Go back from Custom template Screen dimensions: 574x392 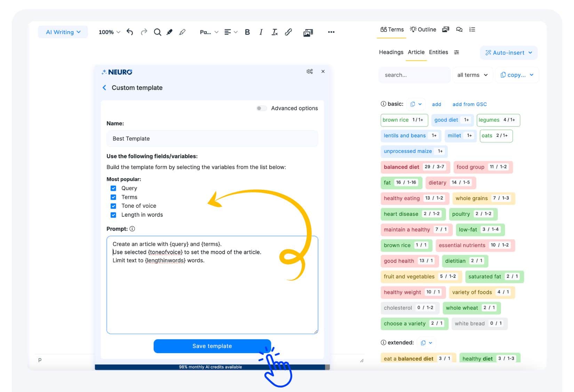coord(104,88)
